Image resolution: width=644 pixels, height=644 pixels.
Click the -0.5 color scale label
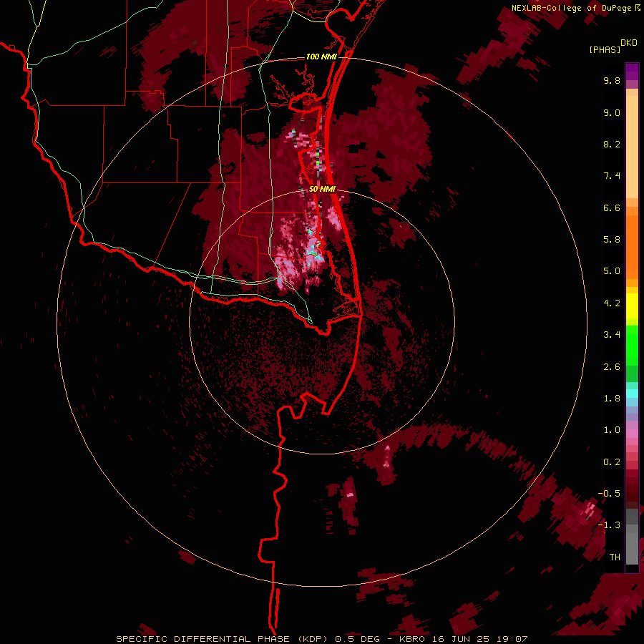tap(609, 494)
